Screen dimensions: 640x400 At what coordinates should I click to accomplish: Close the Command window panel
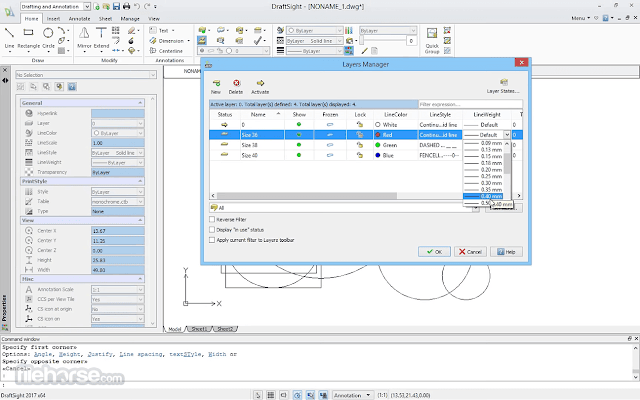tap(636, 339)
